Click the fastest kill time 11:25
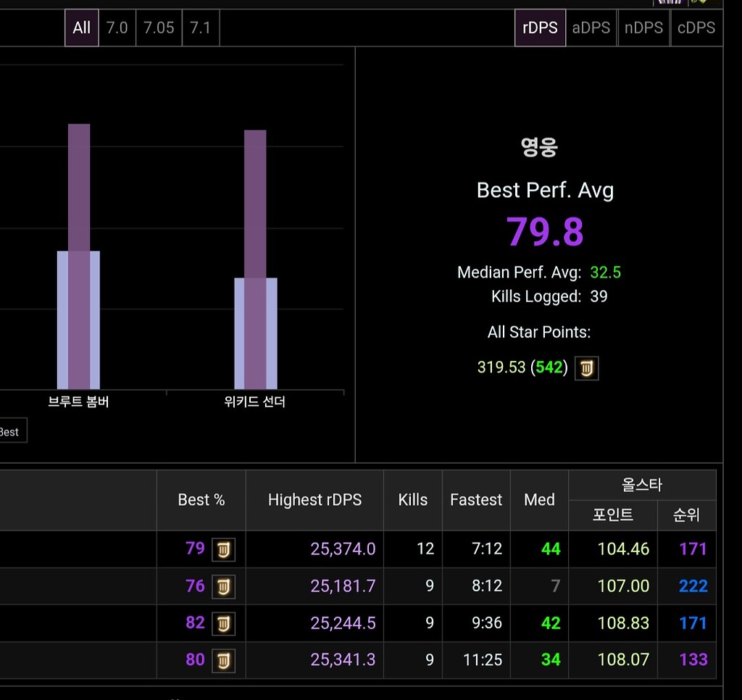742x700 pixels. point(483,659)
